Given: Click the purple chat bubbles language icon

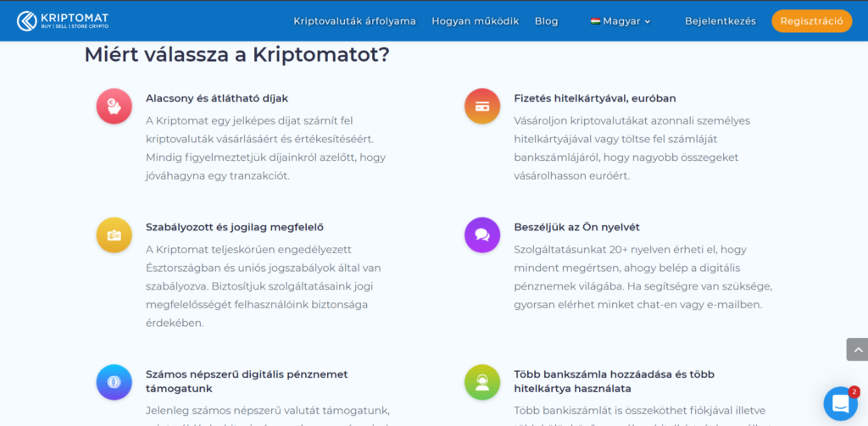Looking at the screenshot, I should point(482,235).
